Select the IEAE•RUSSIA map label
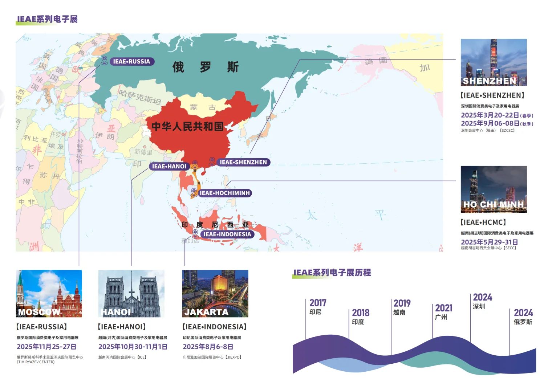Screen dimensions: 552x392 click(x=131, y=62)
